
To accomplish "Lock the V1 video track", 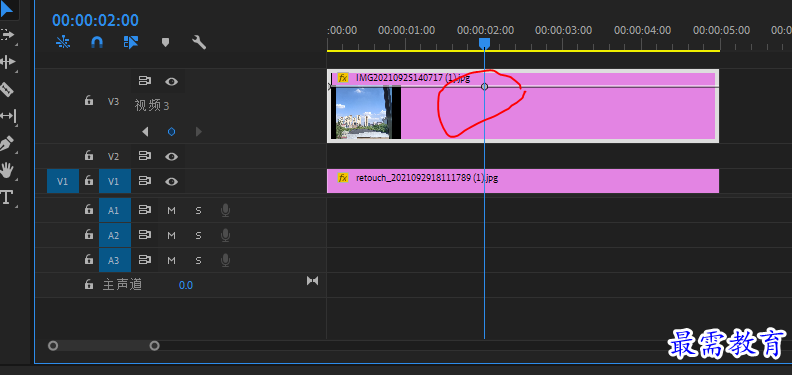I will pyautogui.click(x=89, y=180).
